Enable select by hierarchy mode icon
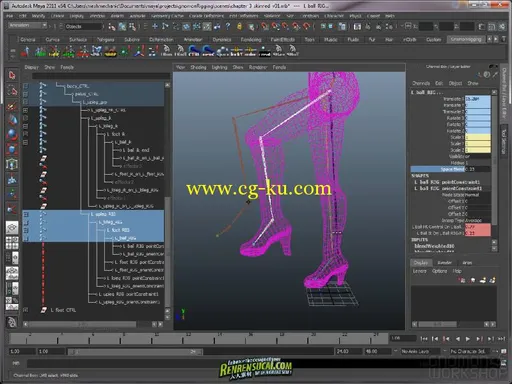The height and width of the screenshot is (384, 512). (x=112, y=26)
